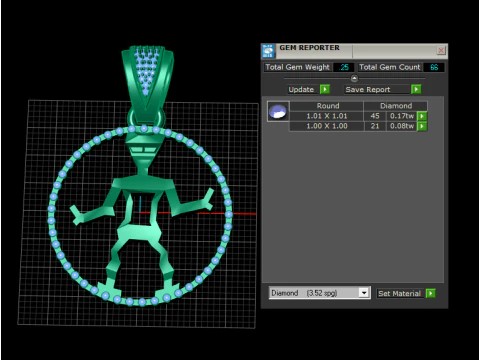Click the Total Gem Count label
This screenshot has width=480, height=360.
pos(389,67)
